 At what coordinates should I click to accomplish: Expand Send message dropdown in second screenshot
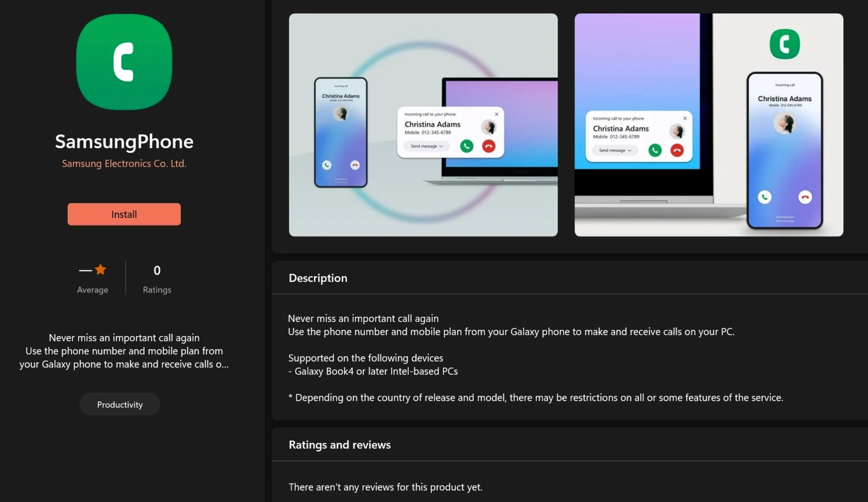pyautogui.click(x=615, y=150)
